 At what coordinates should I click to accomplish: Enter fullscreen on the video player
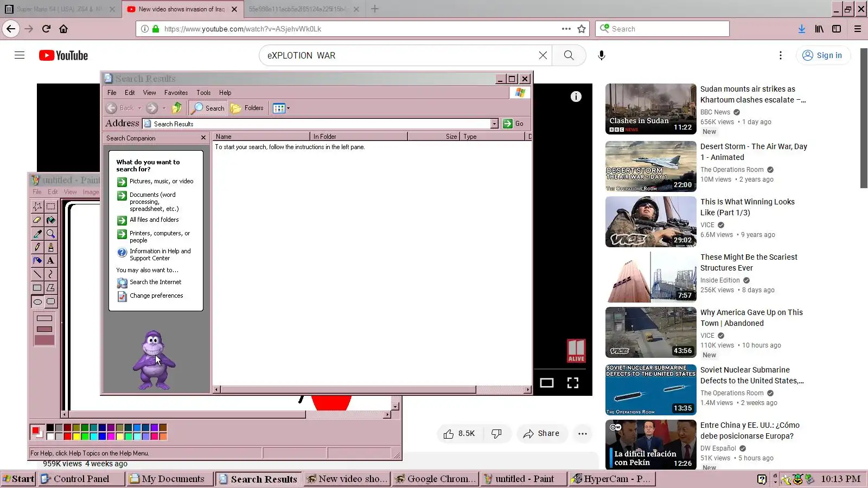[573, 383]
